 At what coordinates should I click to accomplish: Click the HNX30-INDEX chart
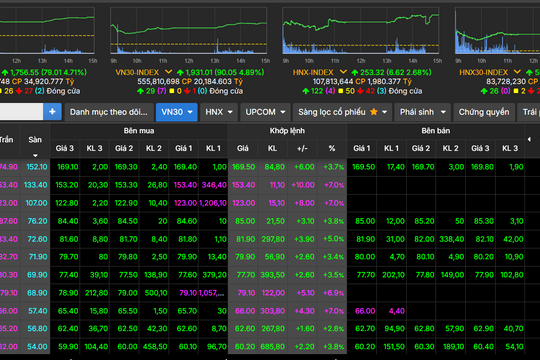click(497, 31)
